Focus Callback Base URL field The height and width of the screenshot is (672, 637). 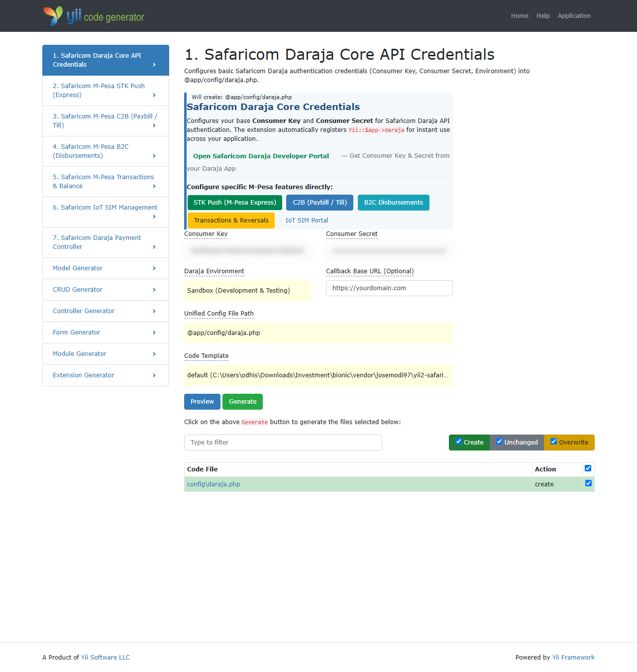[389, 288]
